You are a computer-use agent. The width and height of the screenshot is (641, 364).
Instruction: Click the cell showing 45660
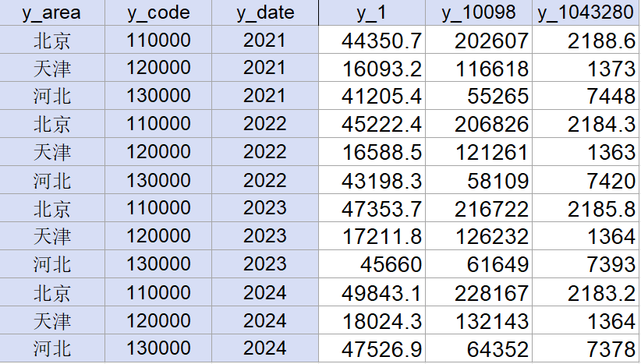372,265
